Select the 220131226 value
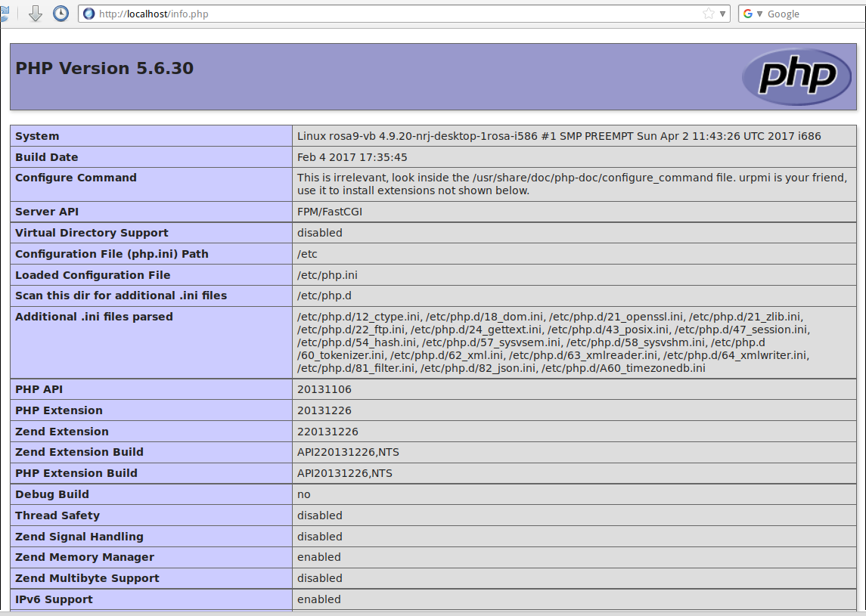This screenshot has height=616, width=866. [327, 432]
